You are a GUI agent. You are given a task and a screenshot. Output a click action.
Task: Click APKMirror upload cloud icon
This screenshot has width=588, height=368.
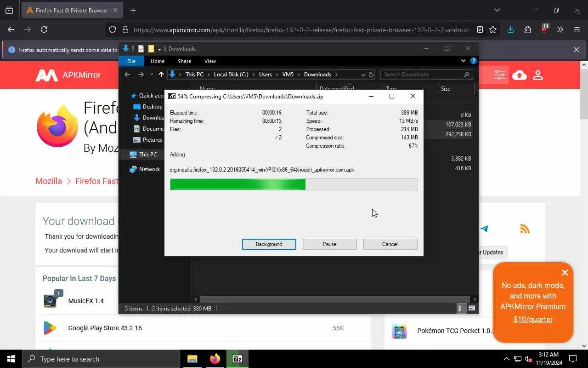[520, 75]
